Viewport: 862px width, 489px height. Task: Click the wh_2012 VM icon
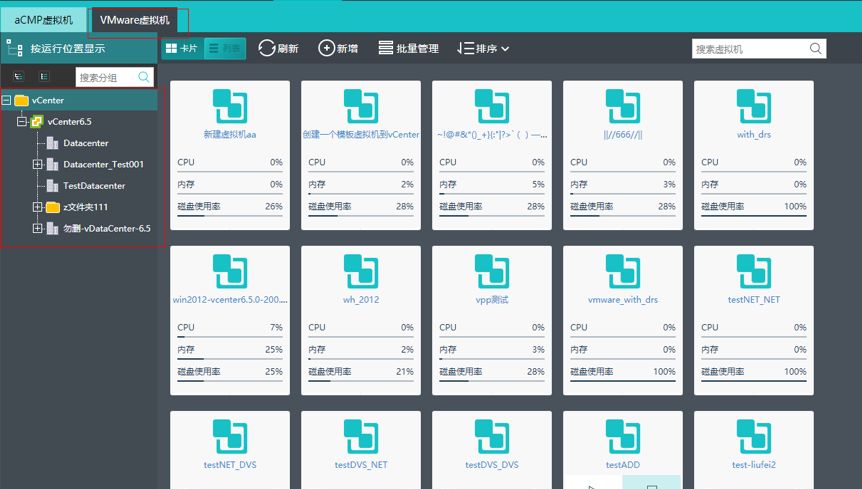[361, 271]
